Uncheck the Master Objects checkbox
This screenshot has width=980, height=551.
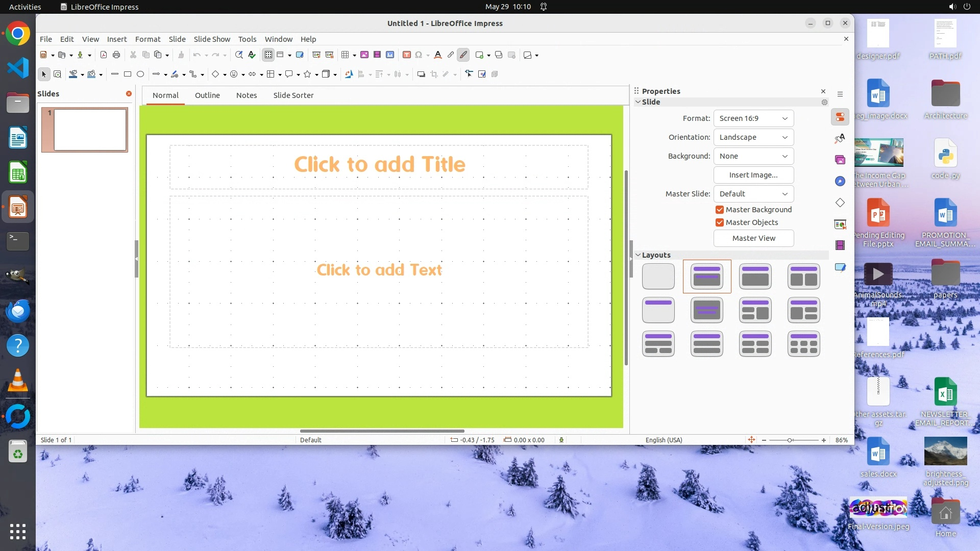[x=720, y=222]
